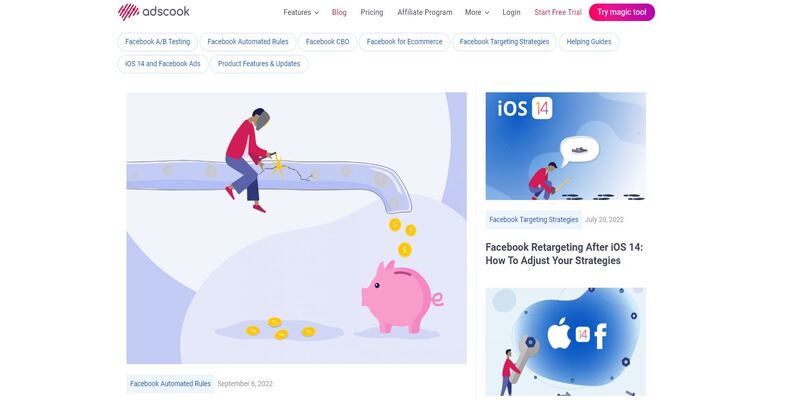The image size is (800, 400).
Task: Open the Affiliate Program link
Action: [x=424, y=12]
